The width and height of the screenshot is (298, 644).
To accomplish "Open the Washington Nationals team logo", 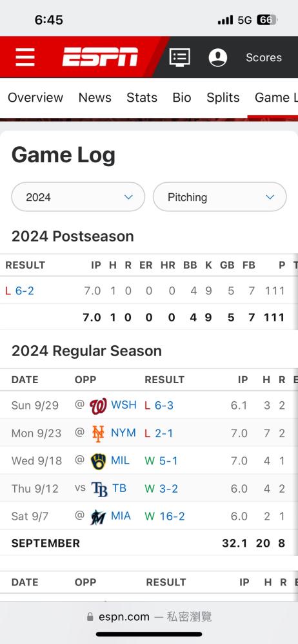I will click(x=98, y=406).
